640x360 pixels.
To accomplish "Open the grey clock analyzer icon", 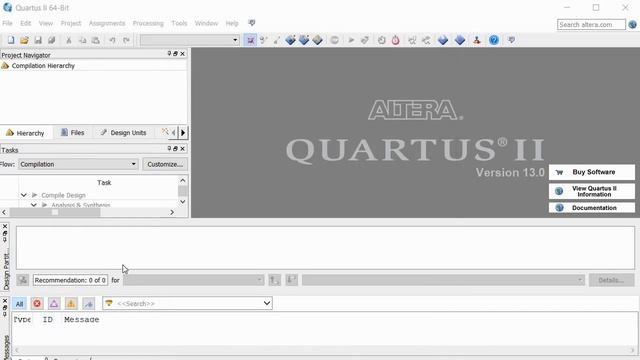I will click(381, 40).
